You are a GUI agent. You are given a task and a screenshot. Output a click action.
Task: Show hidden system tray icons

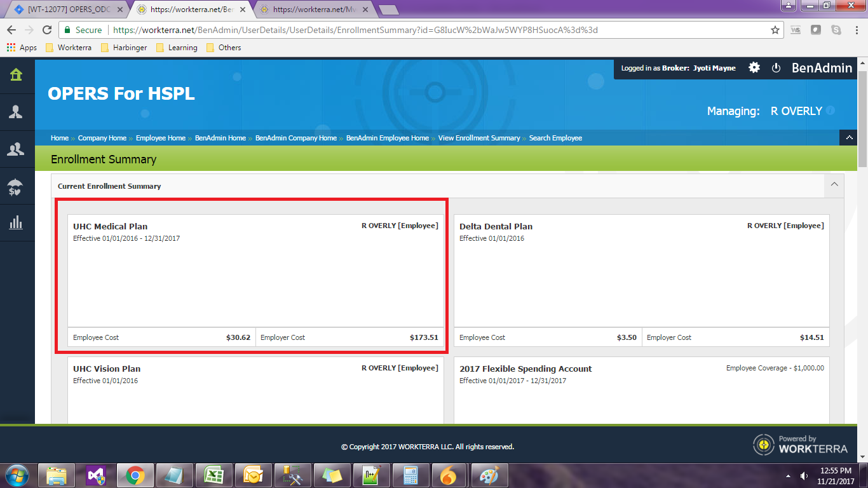coord(788,475)
